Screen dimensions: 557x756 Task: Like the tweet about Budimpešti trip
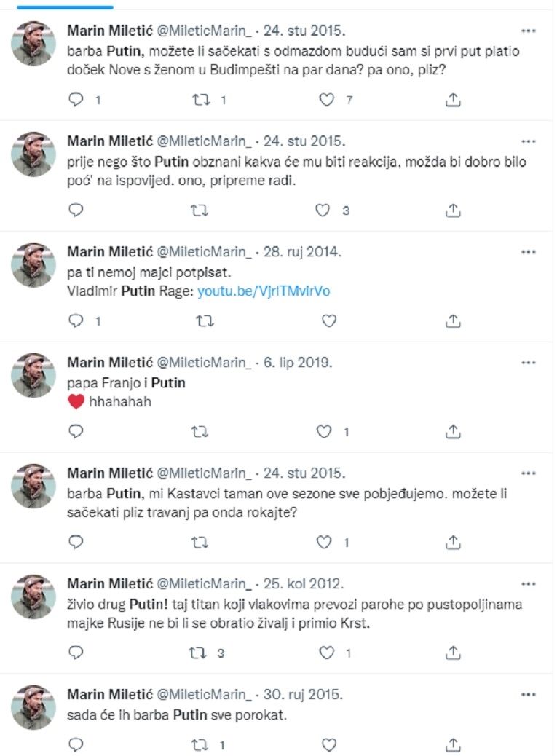(x=328, y=100)
